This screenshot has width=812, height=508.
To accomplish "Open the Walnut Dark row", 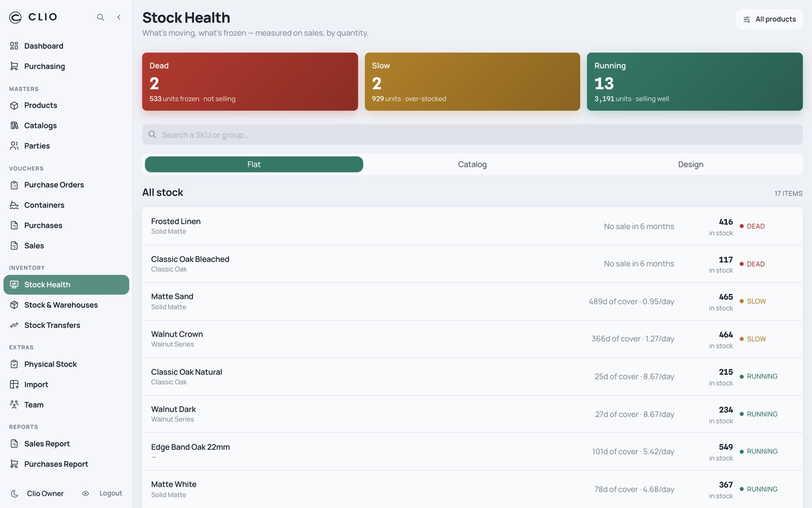I will pos(472,414).
